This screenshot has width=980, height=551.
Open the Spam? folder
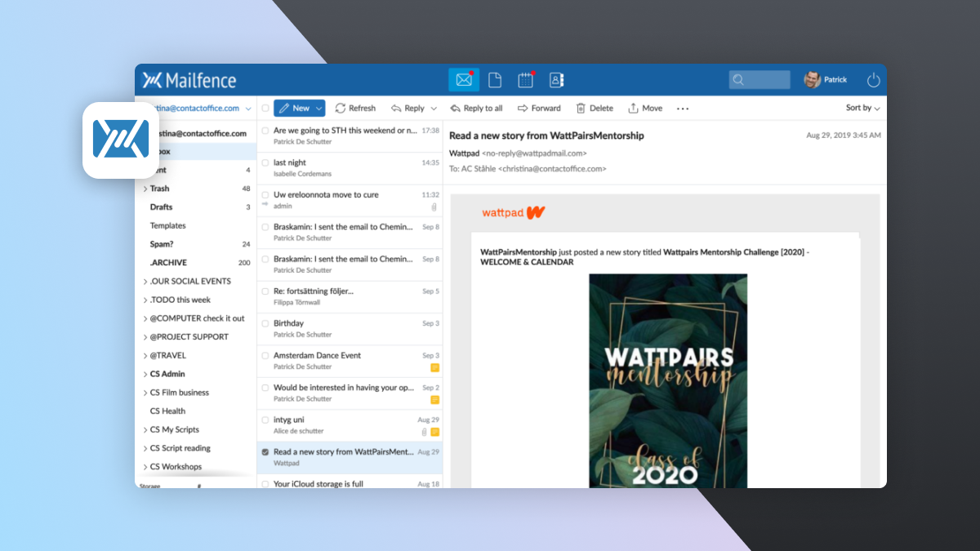(196, 244)
